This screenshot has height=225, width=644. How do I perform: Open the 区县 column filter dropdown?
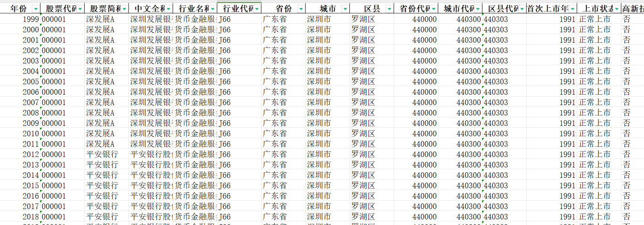coord(390,9)
